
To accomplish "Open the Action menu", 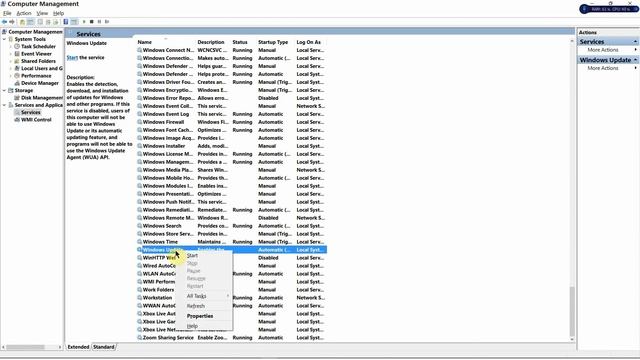I will [x=24, y=13].
